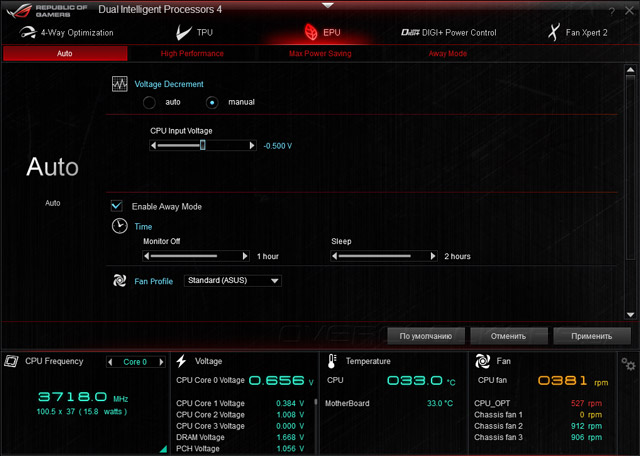
Task: Toggle the Enable Away Mode checkbox
Action: click(x=117, y=206)
